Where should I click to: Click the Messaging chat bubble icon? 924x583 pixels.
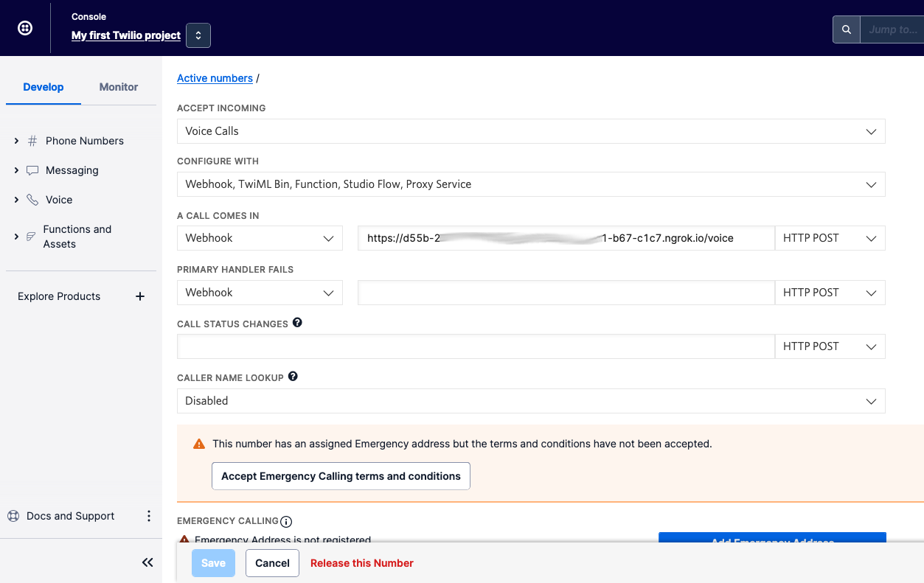pos(32,170)
